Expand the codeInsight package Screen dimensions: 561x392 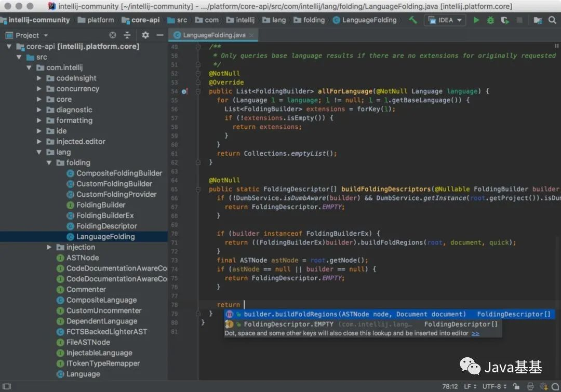point(39,78)
